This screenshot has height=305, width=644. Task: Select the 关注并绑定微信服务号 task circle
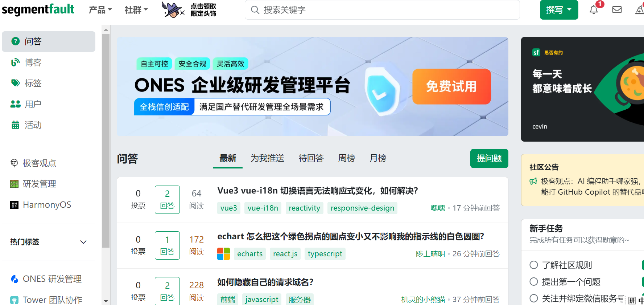pyautogui.click(x=534, y=298)
